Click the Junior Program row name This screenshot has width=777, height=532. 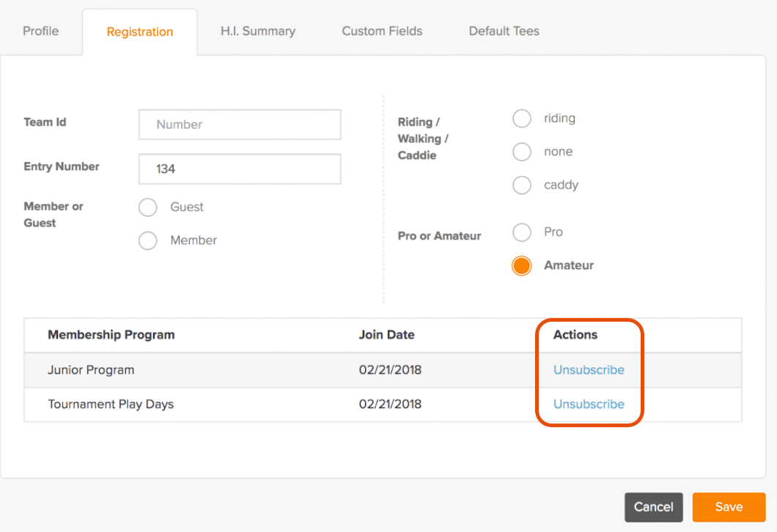tap(91, 370)
